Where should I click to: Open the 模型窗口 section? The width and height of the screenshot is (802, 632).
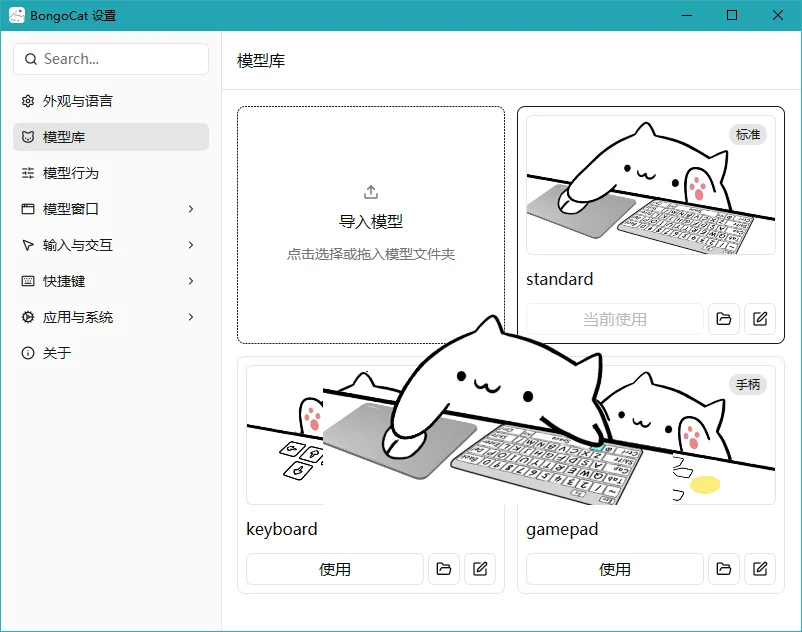tap(111, 209)
